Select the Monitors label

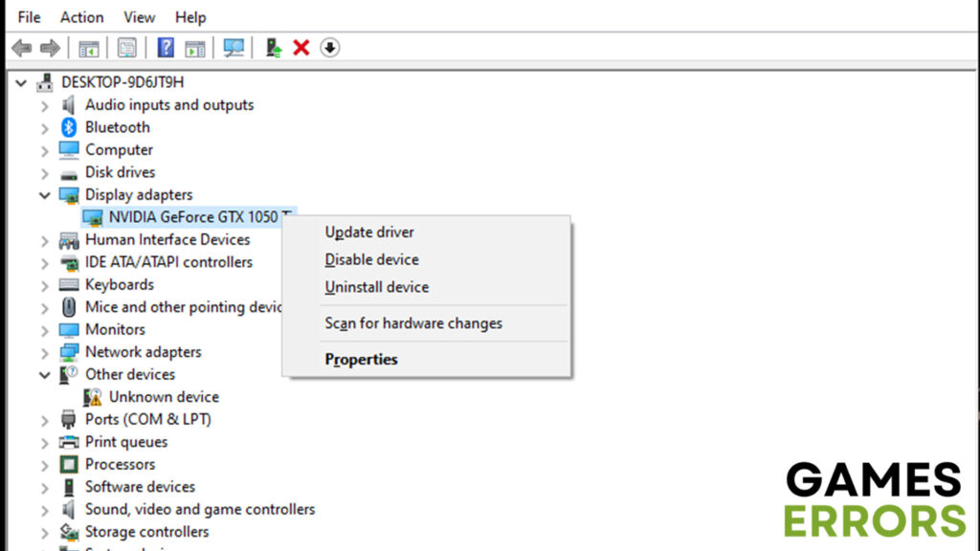(x=115, y=330)
